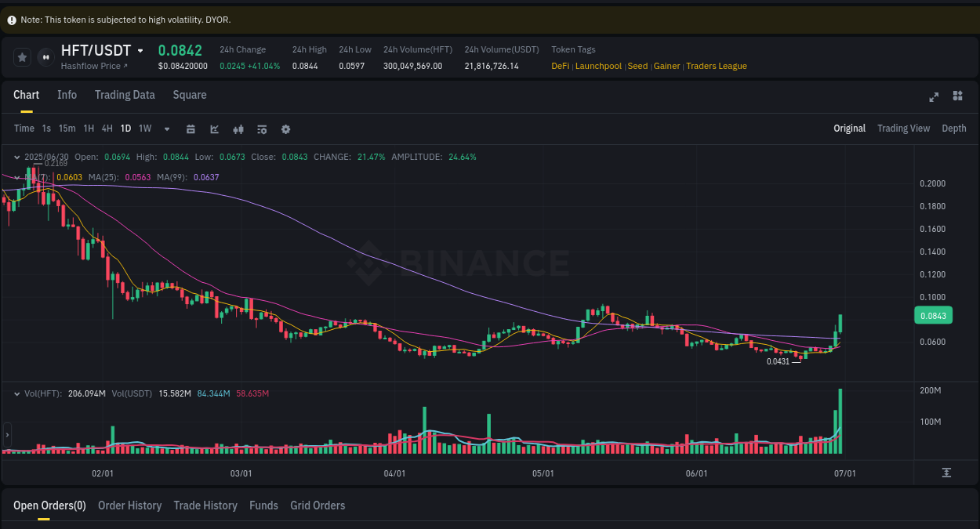Click the Hashflow badge next to the pair name
Viewport: 980px width, 529px height.
(x=45, y=56)
